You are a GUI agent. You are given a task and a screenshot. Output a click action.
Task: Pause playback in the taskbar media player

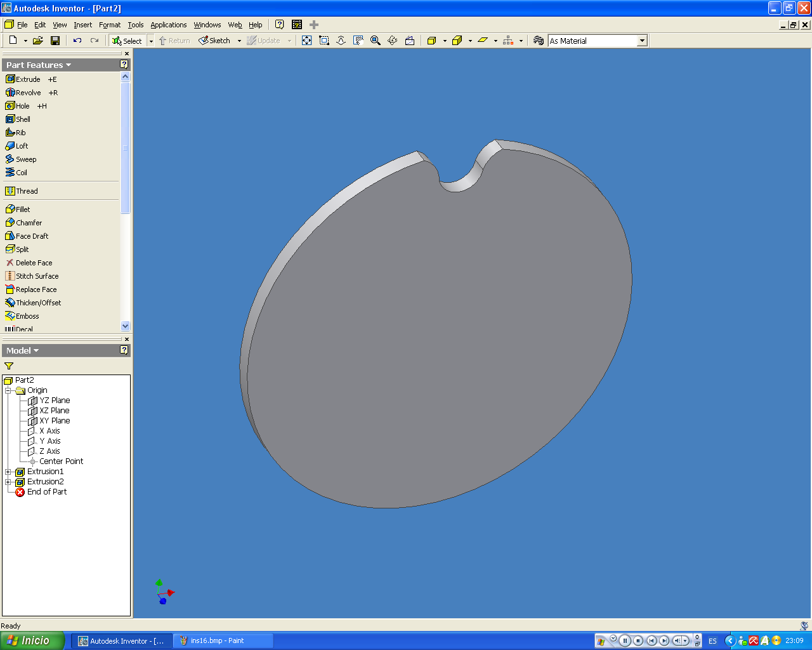click(625, 640)
